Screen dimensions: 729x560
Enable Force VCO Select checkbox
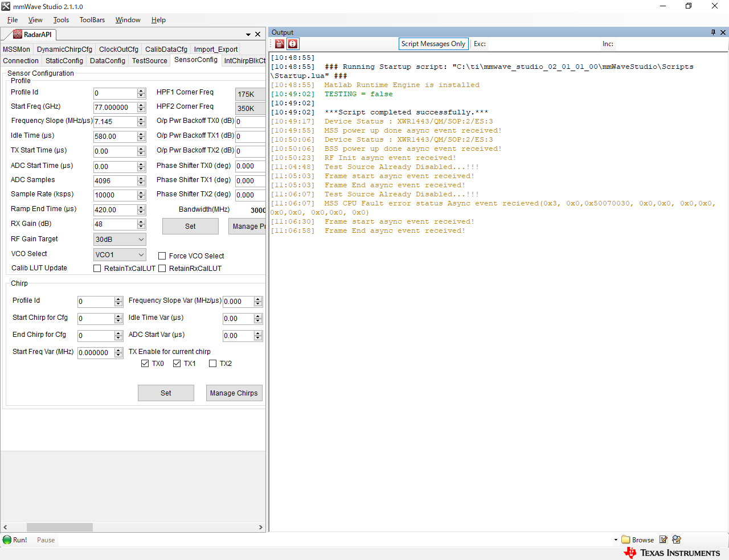point(162,256)
